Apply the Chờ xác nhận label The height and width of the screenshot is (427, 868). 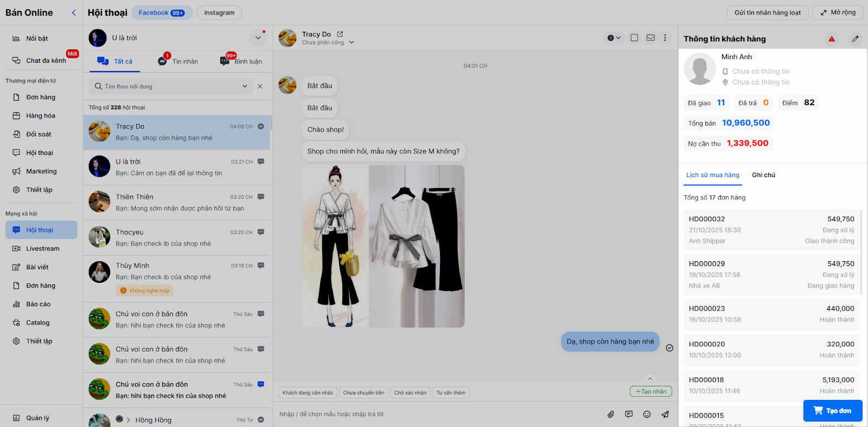pyautogui.click(x=410, y=393)
